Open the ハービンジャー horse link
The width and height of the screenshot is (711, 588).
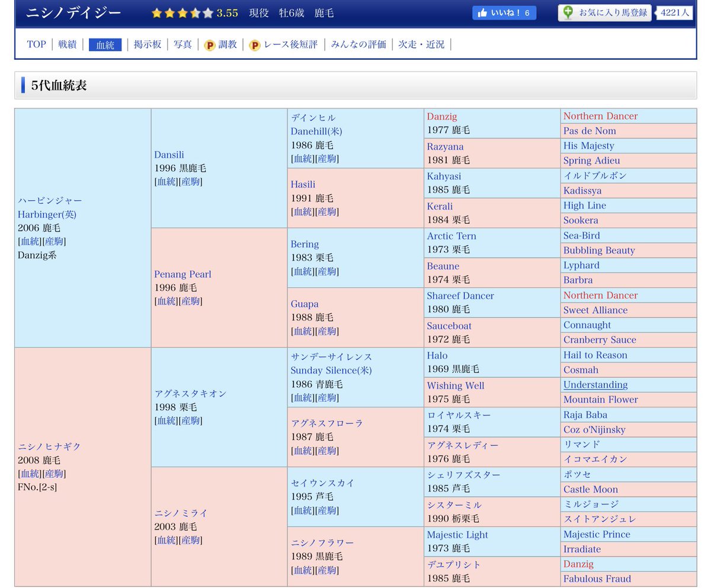coord(50,201)
